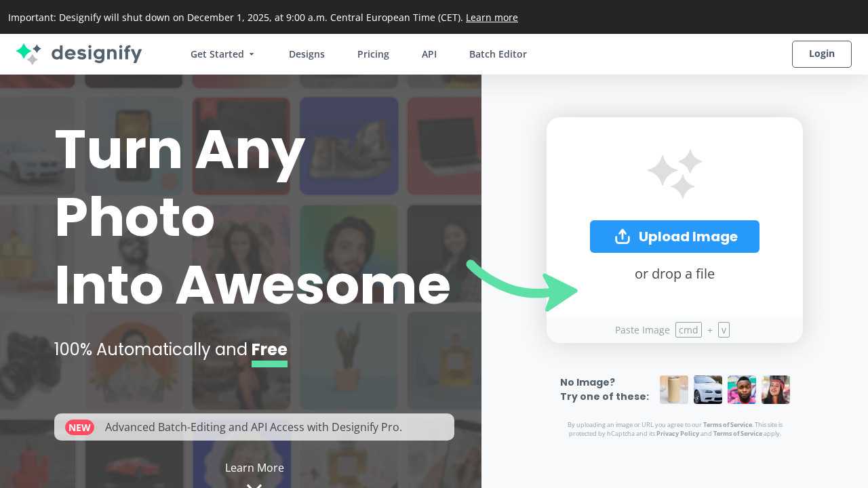
Task: Expand the Learn More section
Action: (x=254, y=468)
